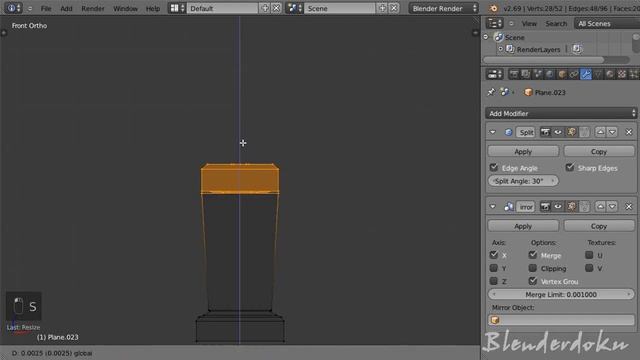
Task: Open the Render menu
Action: click(93, 9)
